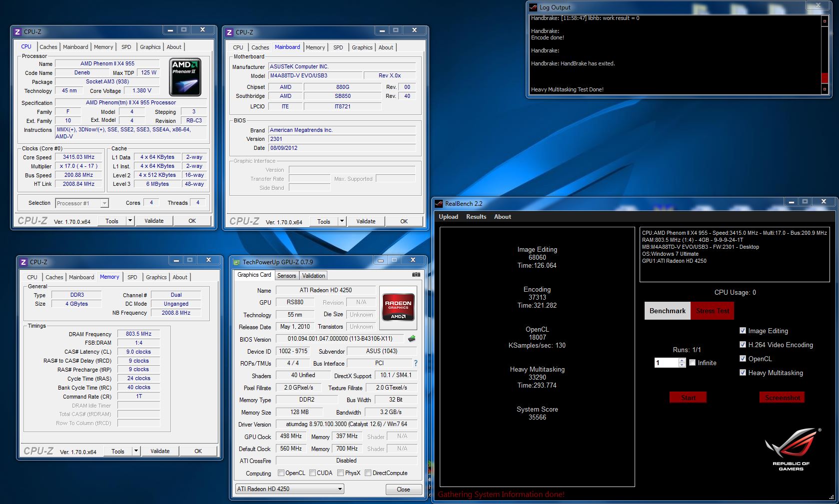Click OK in the Mainboard CPU-Z window
This screenshot has height=504, width=839.
(x=404, y=221)
